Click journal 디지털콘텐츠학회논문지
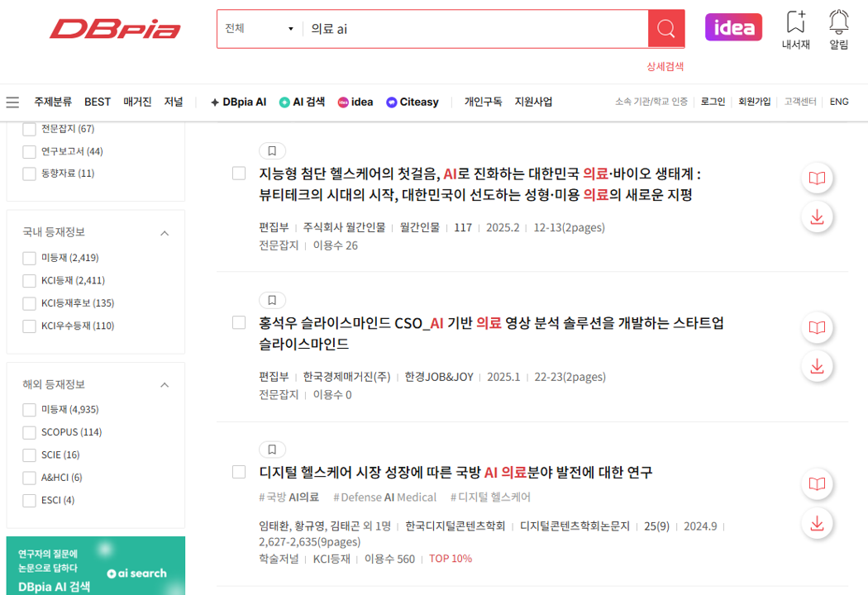This screenshot has width=868, height=595. pos(575,526)
